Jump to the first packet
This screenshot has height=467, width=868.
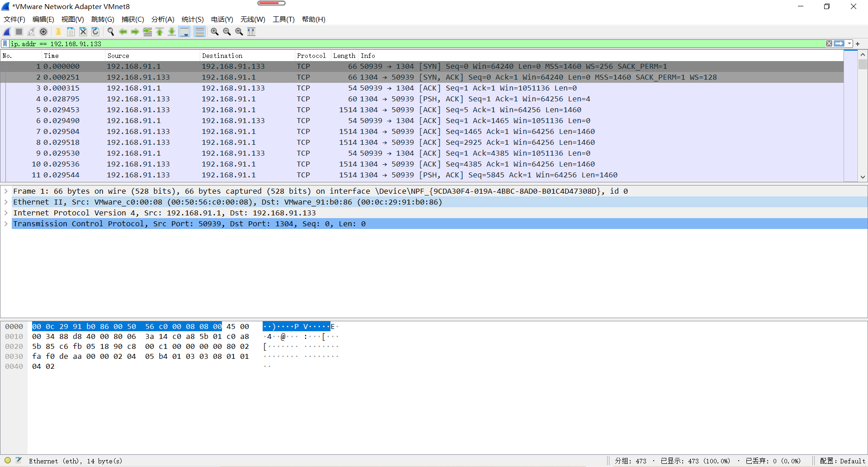160,32
